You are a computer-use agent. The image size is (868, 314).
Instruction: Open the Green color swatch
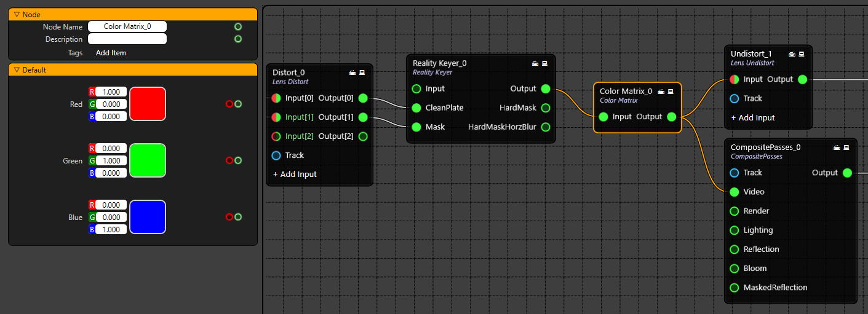(148, 160)
